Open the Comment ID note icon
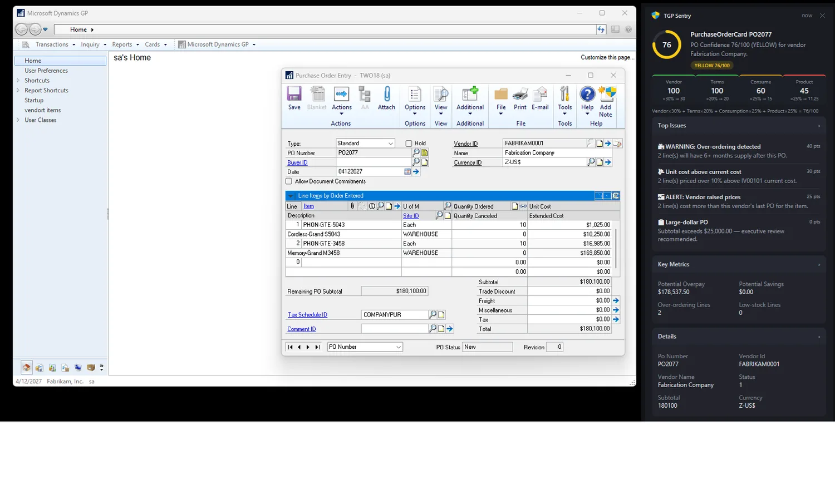Image resolution: width=835 pixels, height=504 pixels. (441, 329)
